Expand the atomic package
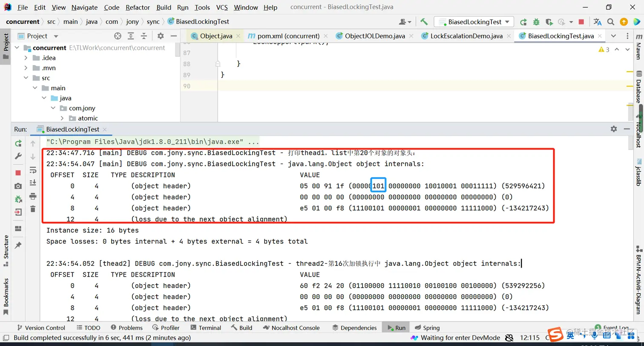Image resolution: width=644 pixels, height=346 pixels. (62, 118)
